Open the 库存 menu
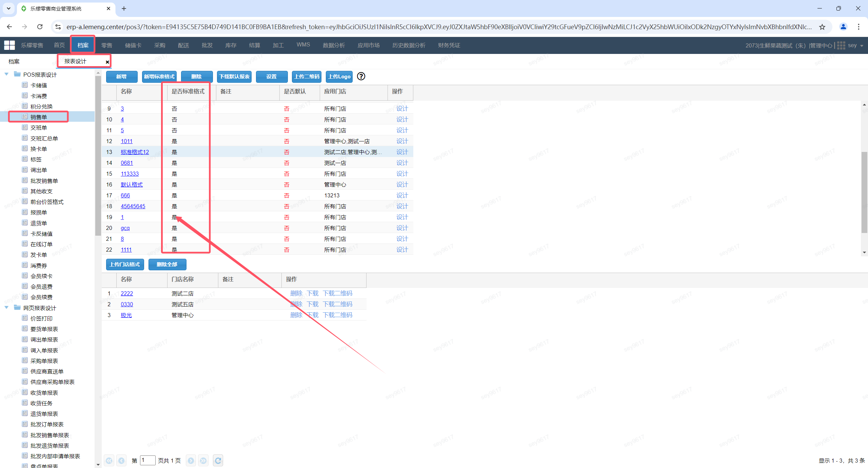This screenshot has width=868, height=468. click(x=231, y=45)
